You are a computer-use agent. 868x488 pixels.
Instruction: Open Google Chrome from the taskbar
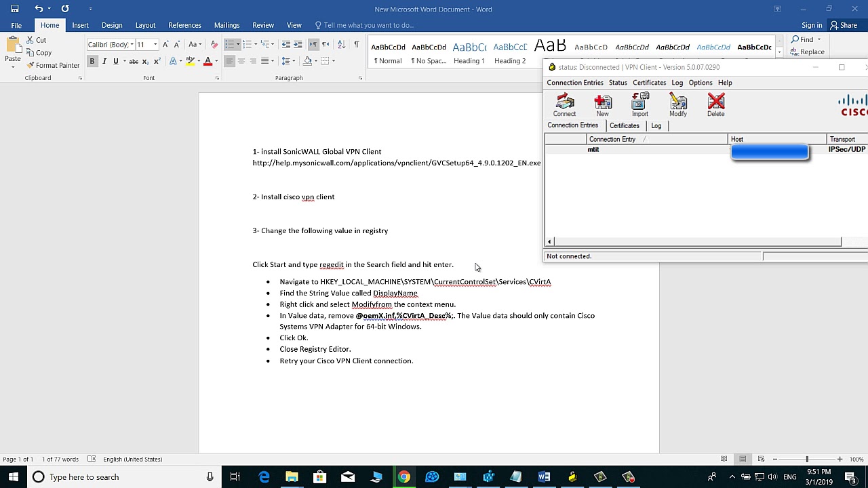403,477
